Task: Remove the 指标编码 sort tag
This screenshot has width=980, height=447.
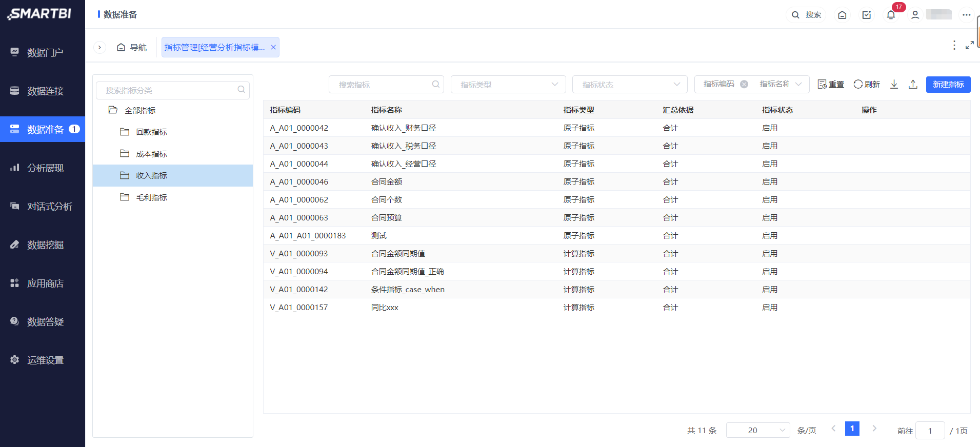Action: (x=744, y=84)
